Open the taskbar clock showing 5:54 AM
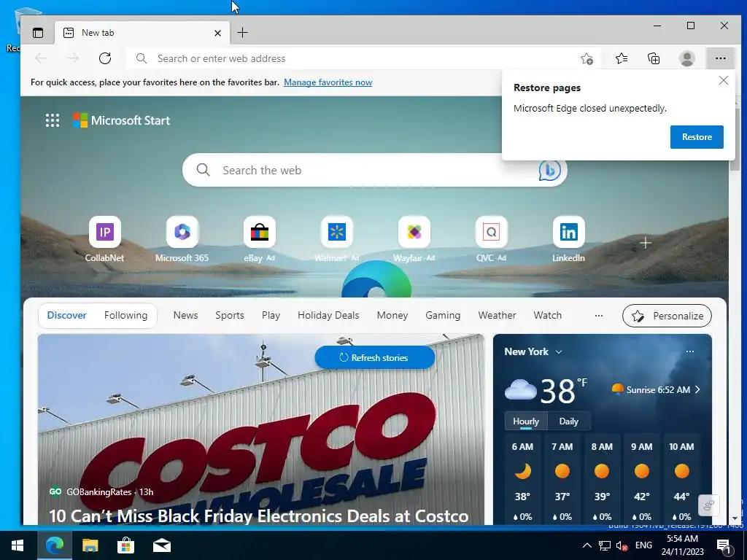Viewport: 747px width, 560px height. 682,545
